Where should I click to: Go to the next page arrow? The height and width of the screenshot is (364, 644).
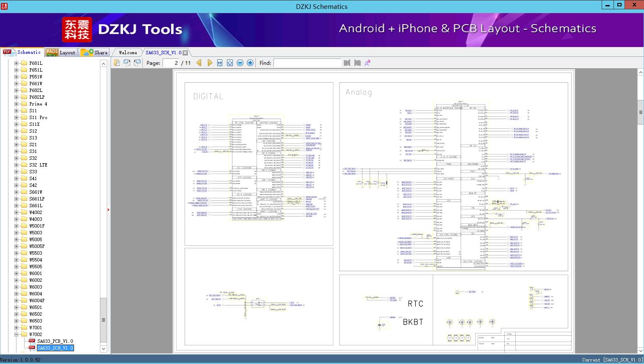(x=210, y=63)
